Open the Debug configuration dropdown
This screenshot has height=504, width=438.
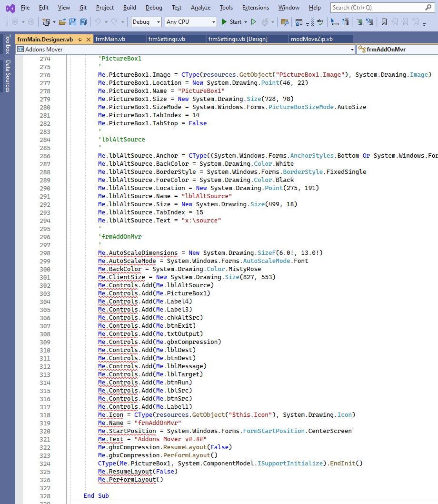[145, 22]
